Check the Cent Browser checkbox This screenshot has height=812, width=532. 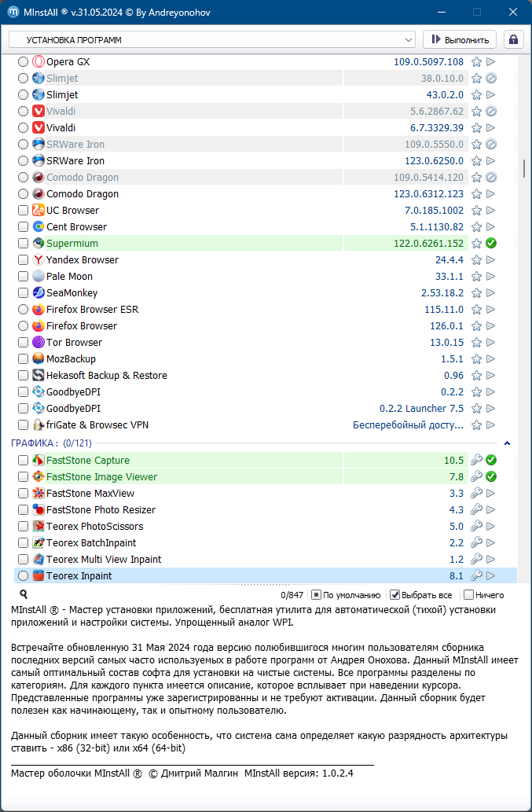click(23, 227)
